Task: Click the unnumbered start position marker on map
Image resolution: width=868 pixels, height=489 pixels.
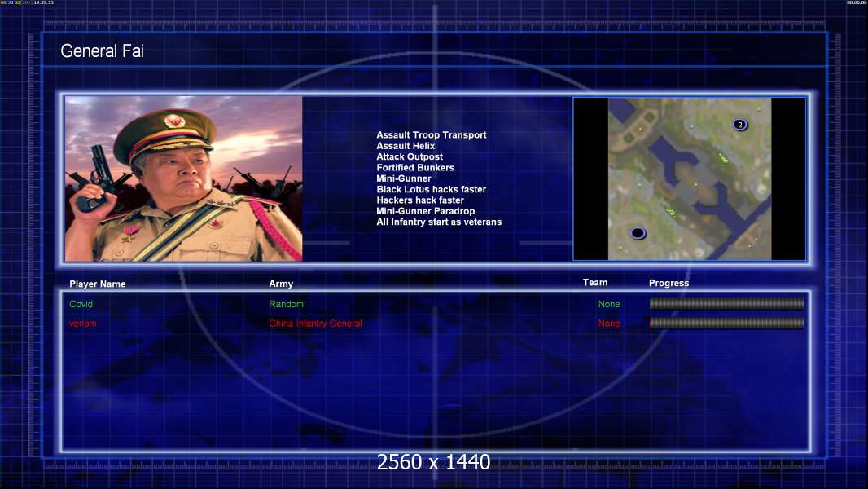Action: click(638, 233)
